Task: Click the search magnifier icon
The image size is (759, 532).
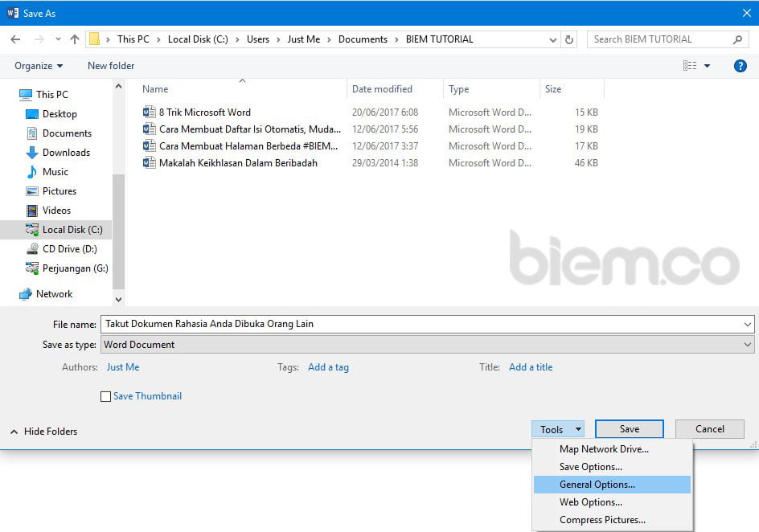Action: point(738,39)
